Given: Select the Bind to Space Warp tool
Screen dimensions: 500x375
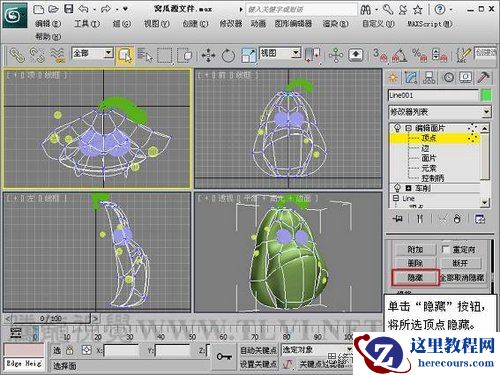Looking at the screenshot, I should pyautogui.click(x=57, y=55).
